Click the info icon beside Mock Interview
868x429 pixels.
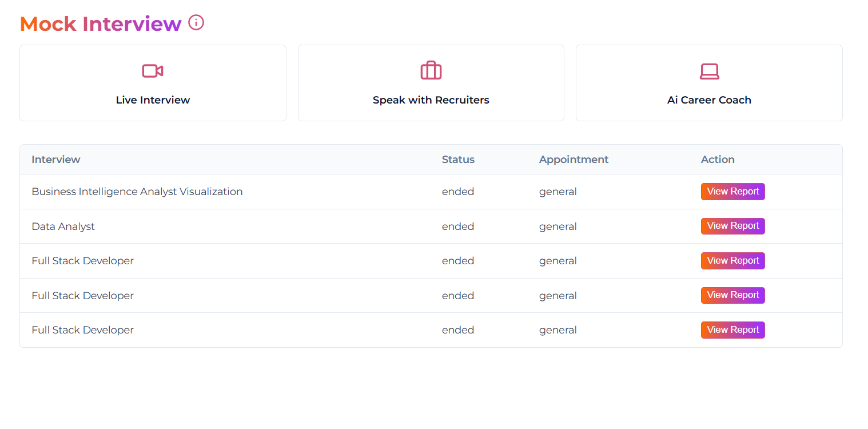196,23
